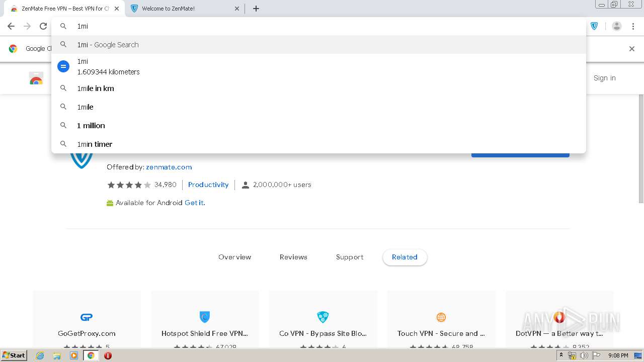
Task: Open the Hotspot Shield Free VPN card
Action: click(x=205, y=319)
